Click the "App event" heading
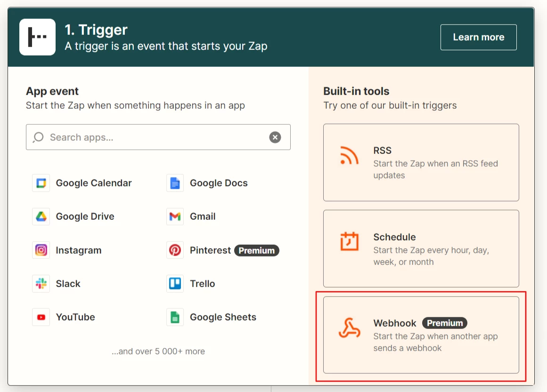The width and height of the screenshot is (547, 392). click(52, 91)
